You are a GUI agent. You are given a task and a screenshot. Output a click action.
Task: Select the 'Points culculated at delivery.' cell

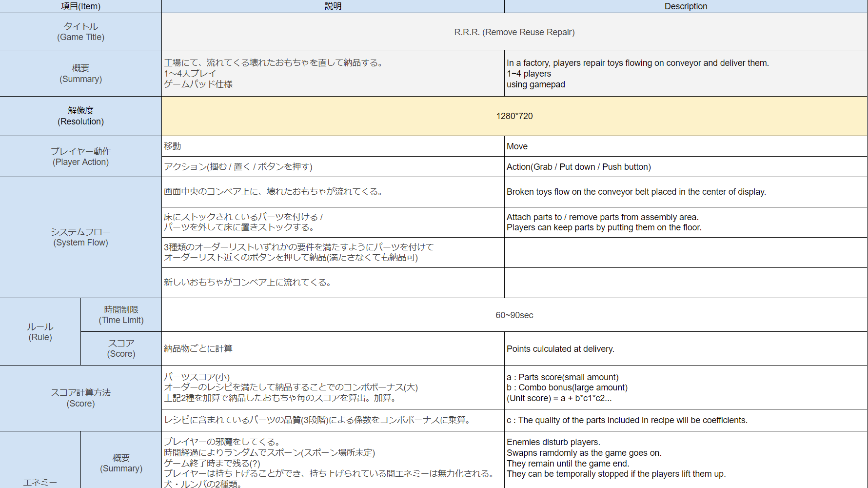pyautogui.click(x=686, y=348)
